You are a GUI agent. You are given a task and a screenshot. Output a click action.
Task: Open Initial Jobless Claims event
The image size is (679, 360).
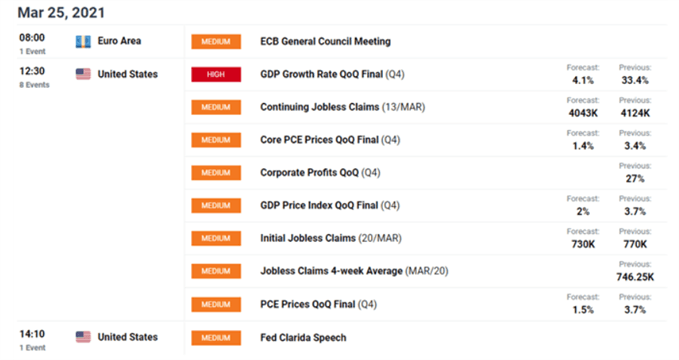tap(331, 238)
